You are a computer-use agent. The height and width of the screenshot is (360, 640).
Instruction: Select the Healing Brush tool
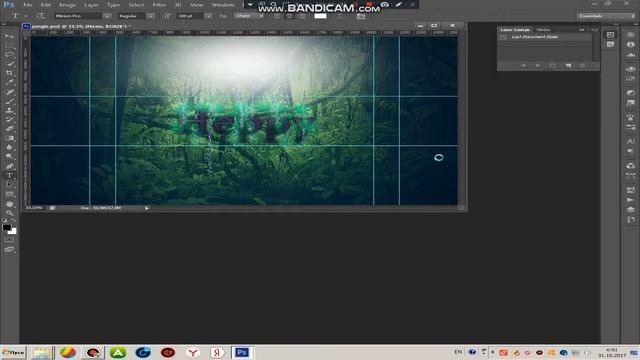pos(9,92)
